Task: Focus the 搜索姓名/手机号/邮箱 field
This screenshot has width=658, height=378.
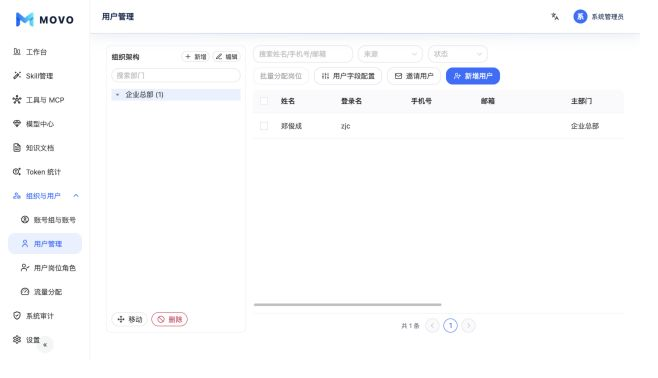Action: (303, 54)
